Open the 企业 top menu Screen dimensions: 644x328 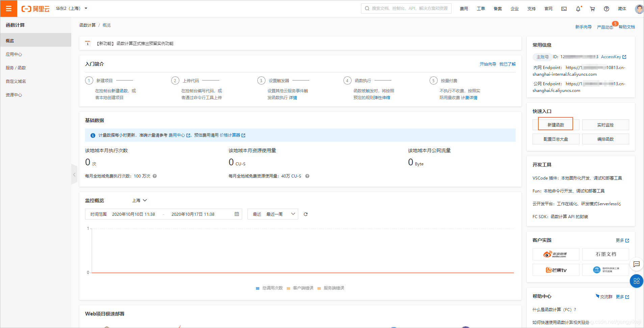click(x=515, y=9)
